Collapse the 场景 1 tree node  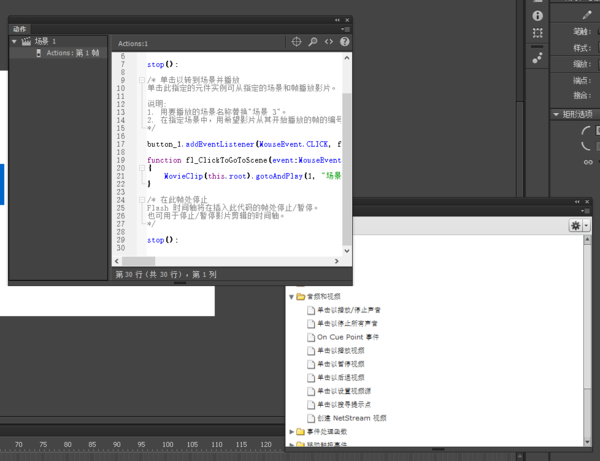pyautogui.click(x=14, y=41)
